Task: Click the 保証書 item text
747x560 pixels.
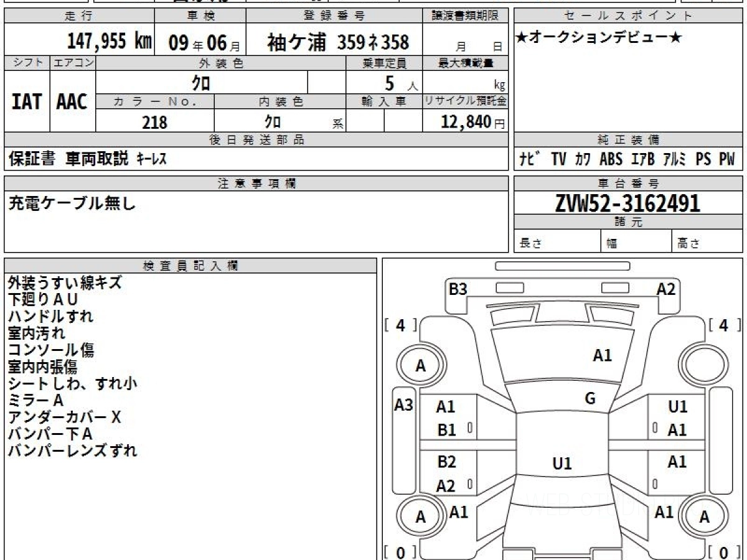Action: [x=32, y=159]
